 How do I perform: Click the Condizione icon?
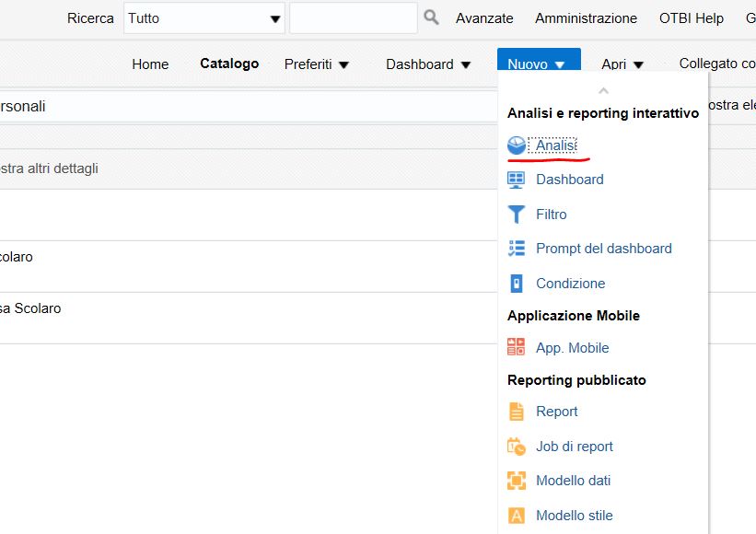517,284
